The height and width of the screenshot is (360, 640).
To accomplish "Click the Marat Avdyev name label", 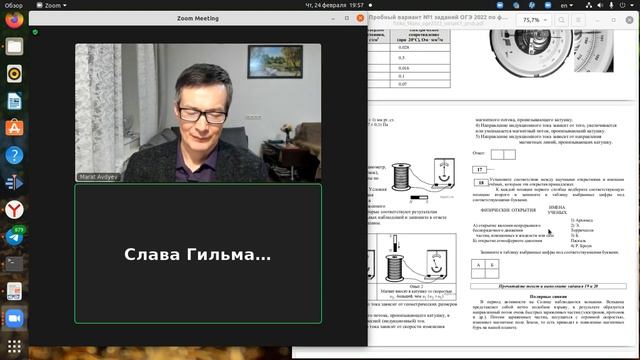I will (x=98, y=177).
